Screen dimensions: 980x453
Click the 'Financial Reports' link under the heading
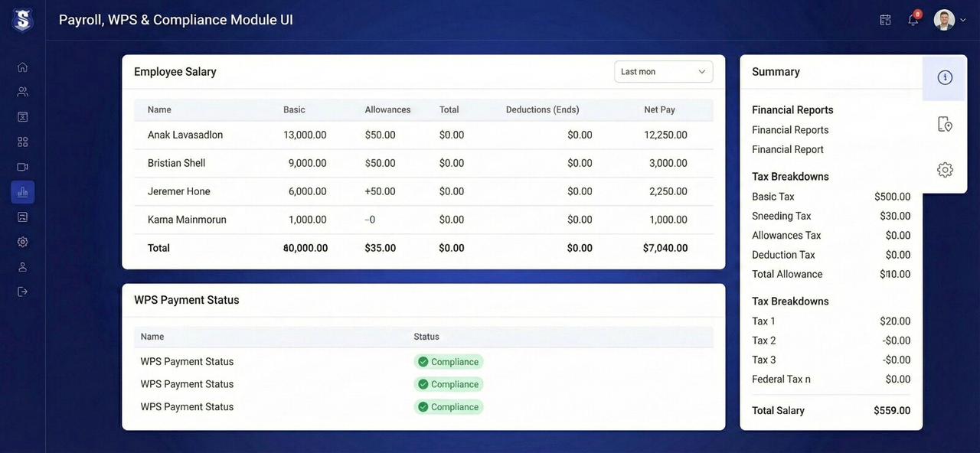click(x=790, y=130)
